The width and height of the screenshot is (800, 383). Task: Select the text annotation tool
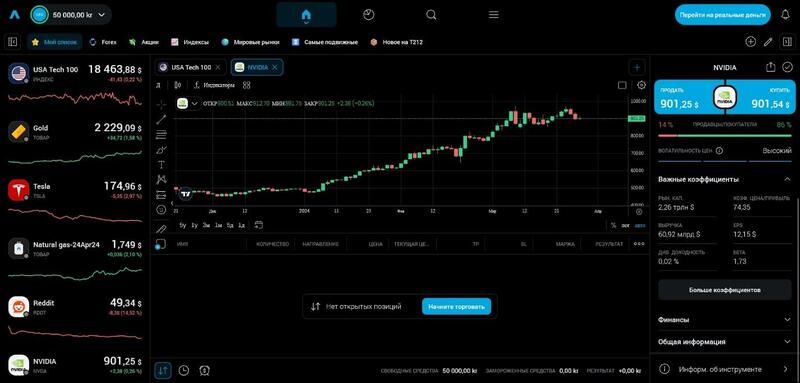[161, 165]
